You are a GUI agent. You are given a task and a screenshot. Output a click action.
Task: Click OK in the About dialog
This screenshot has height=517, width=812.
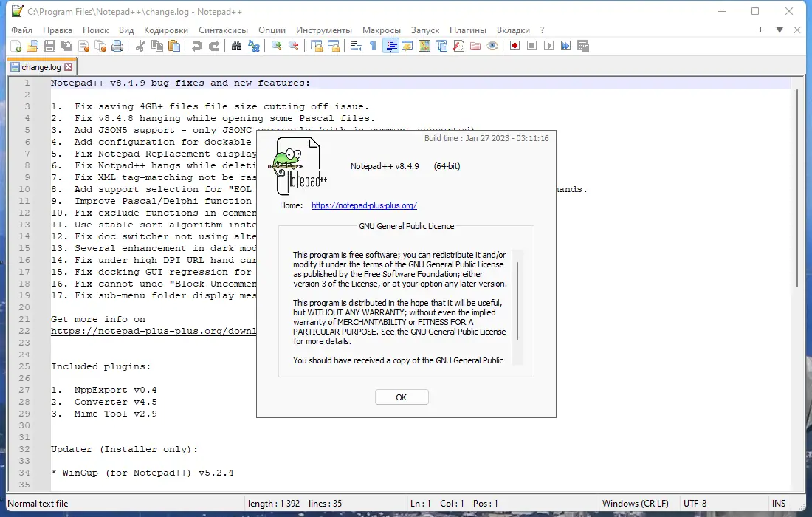402,397
